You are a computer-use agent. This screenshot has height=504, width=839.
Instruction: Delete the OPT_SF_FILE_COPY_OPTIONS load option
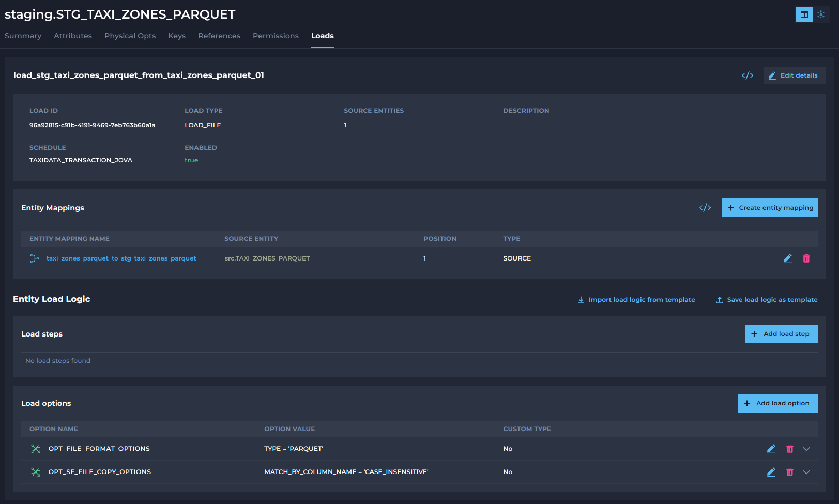point(790,472)
